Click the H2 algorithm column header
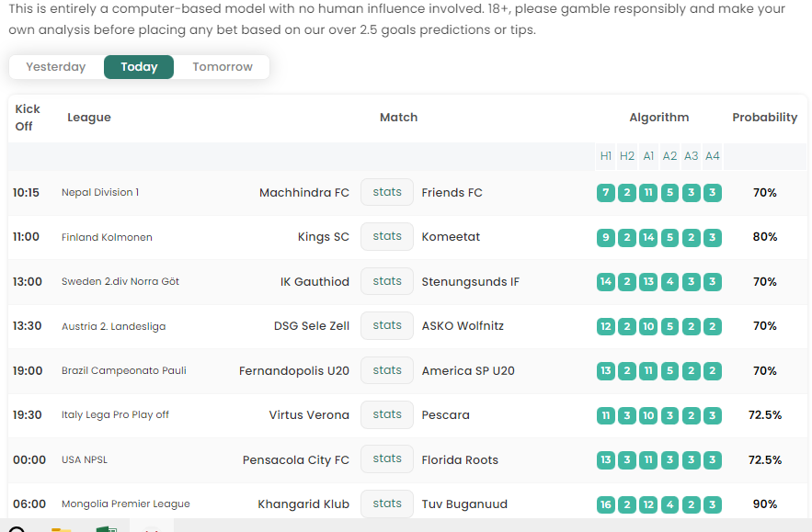Image resolution: width=812 pixels, height=532 pixels. (x=627, y=156)
